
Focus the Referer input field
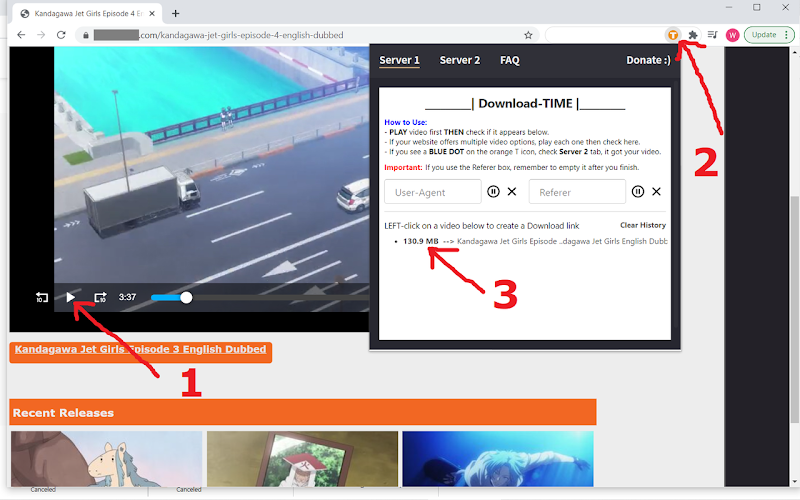point(577,192)
